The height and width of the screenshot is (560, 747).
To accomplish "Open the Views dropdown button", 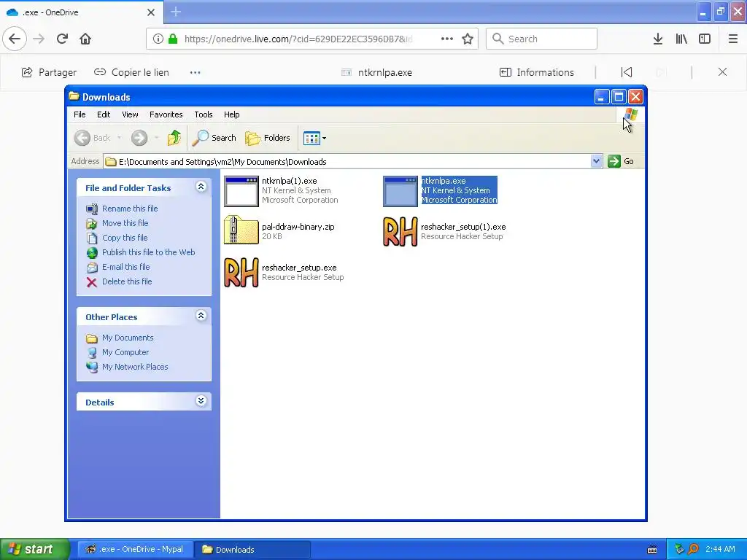I will pos(314,138).
